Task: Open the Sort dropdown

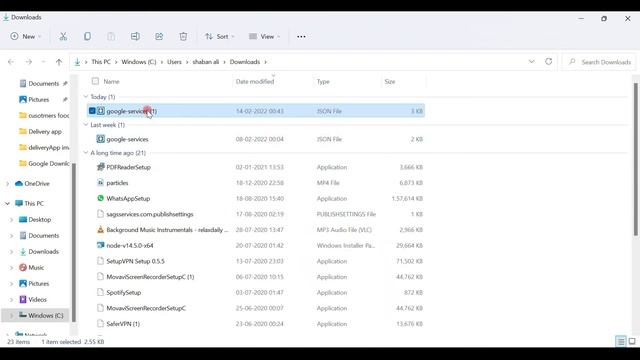Action: pos(220,36)
